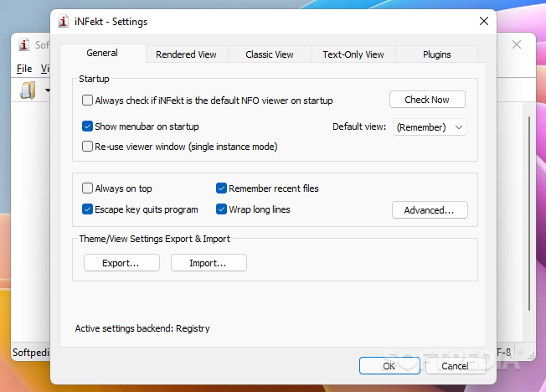Close the background iNFekt main window
This screenshot has height=392, width=546.
pyautogui.click(x=517, y=44)
